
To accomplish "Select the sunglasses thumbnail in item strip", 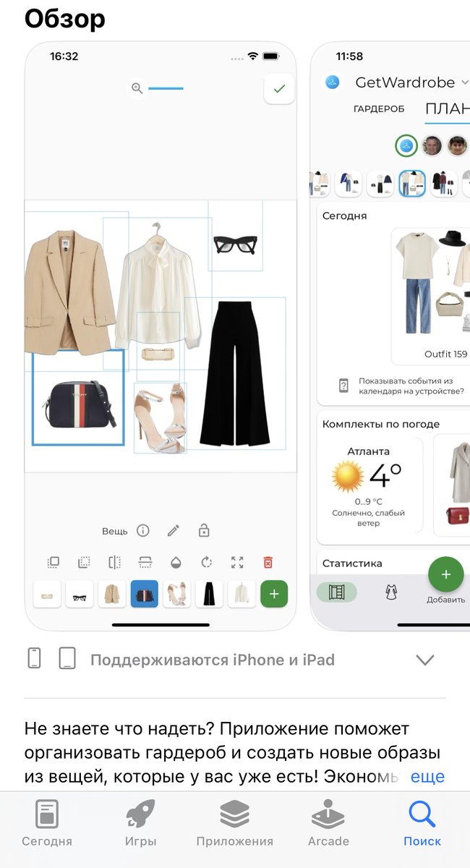I will coord(80,594).
